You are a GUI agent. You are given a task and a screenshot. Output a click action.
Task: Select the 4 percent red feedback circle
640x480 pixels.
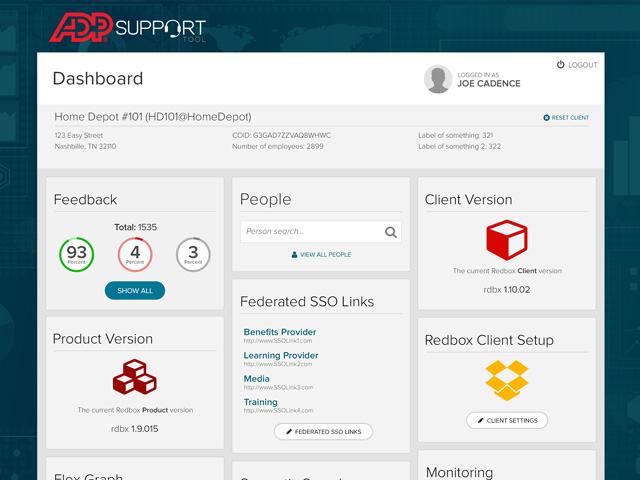click(135, 255)
